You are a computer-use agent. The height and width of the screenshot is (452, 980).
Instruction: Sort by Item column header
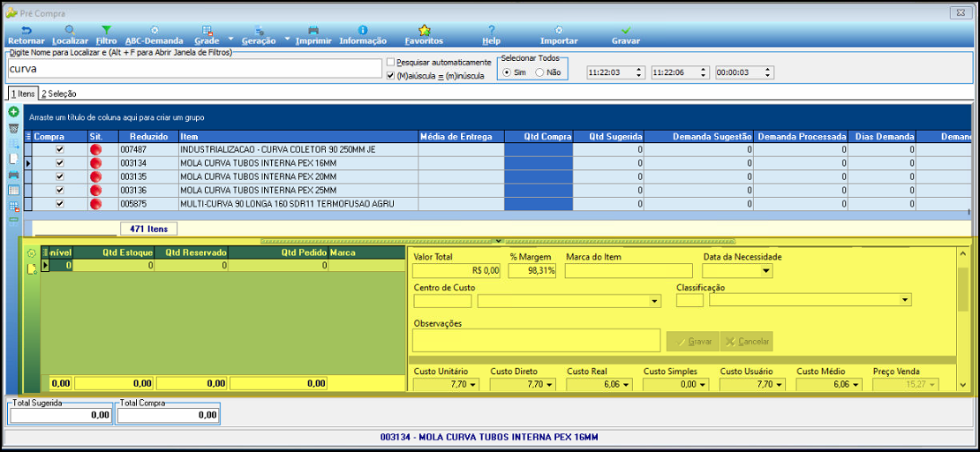click(298, 136)
